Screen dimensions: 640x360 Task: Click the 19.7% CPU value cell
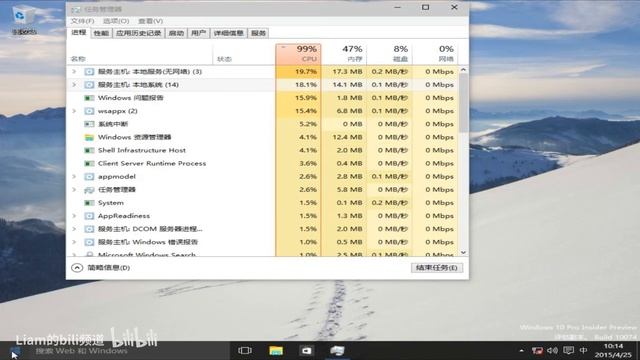[298, 71]
